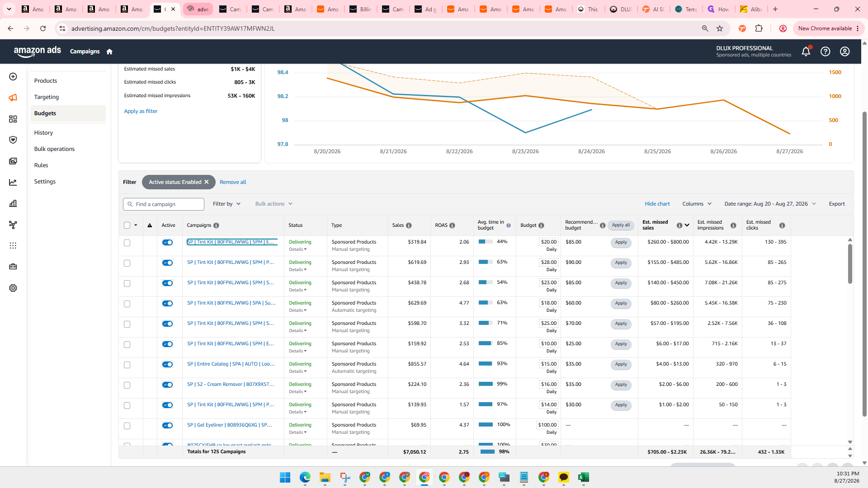
Task: Click the create plus icon in left rail
Action: (x=13, y=77)
